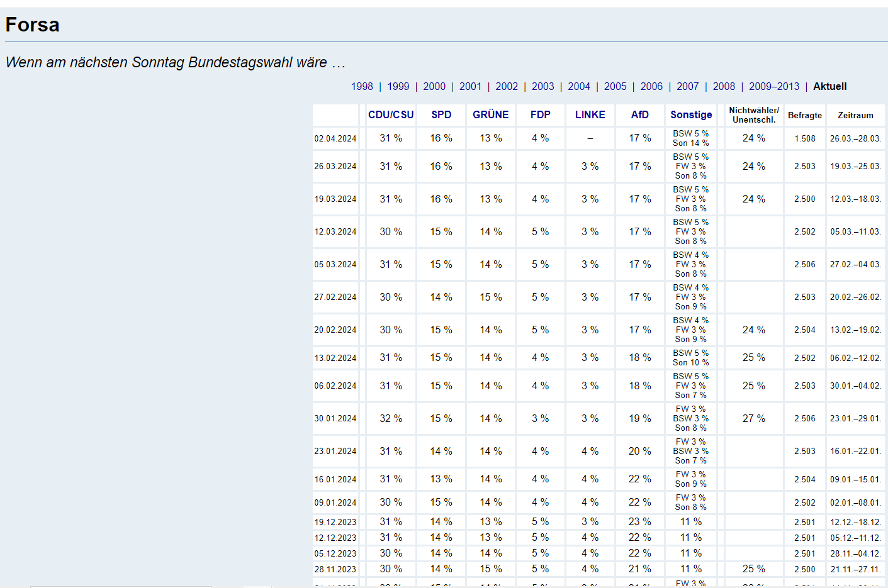Click the date cell 26.03.2024
888x588 pixels.
pos(335,166)
